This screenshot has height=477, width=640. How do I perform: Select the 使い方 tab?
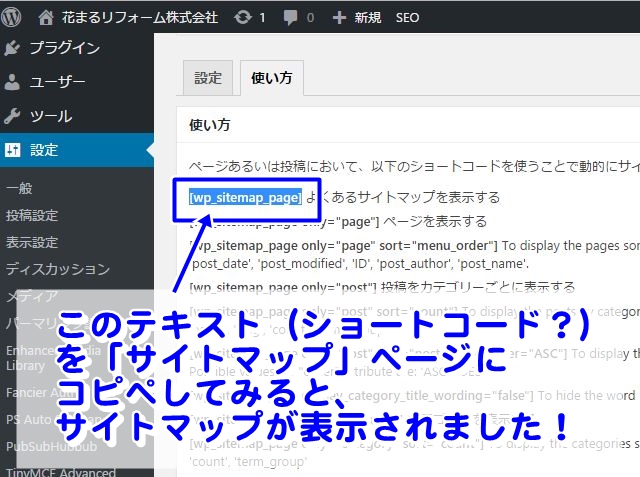(272, 78)
